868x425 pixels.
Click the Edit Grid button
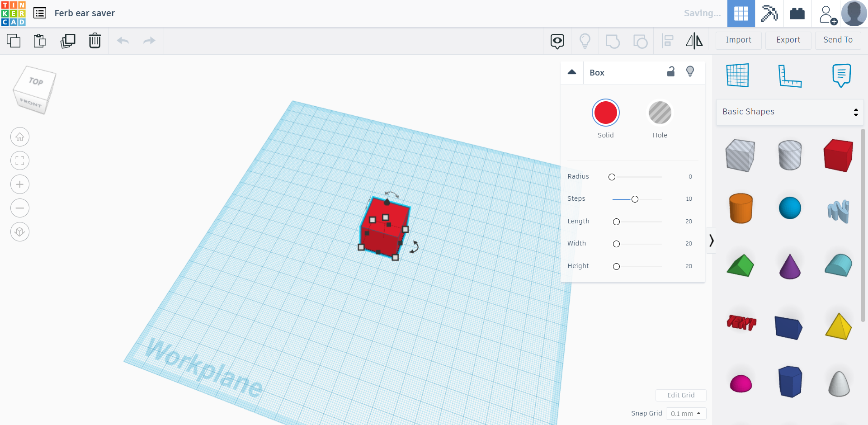681,395
